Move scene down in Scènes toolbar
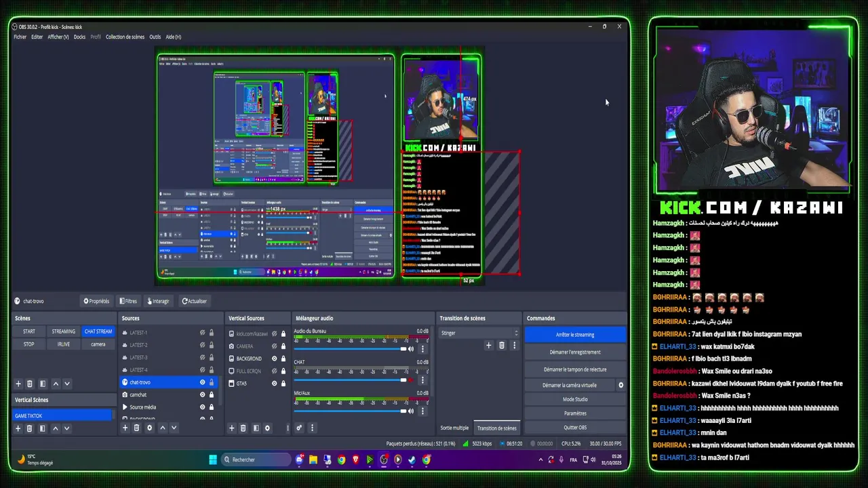This screenshot has height=488, width=868. (66, 384)
